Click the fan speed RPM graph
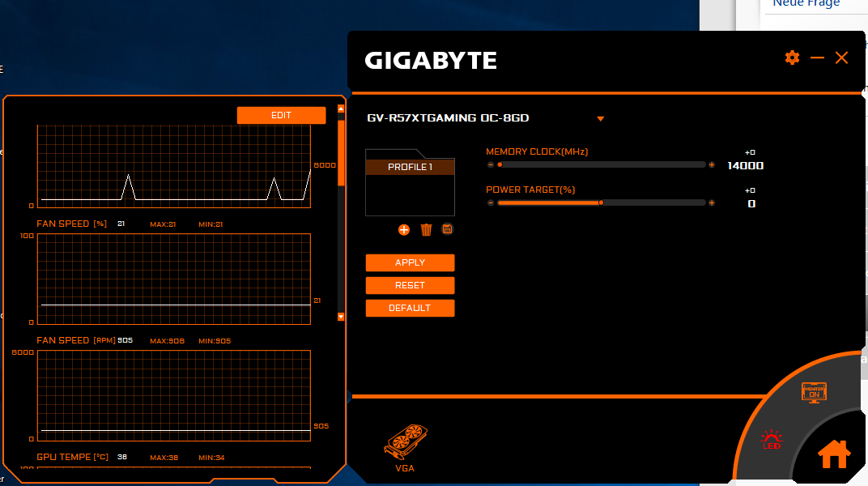Image resolution: width=868 pixels, height=486 pixels. tap(174, 396)
